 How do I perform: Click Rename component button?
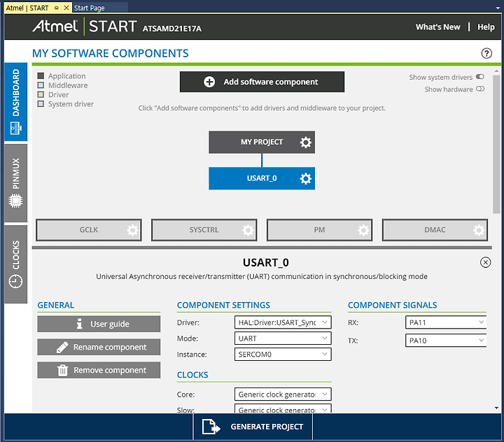(99, 348)
